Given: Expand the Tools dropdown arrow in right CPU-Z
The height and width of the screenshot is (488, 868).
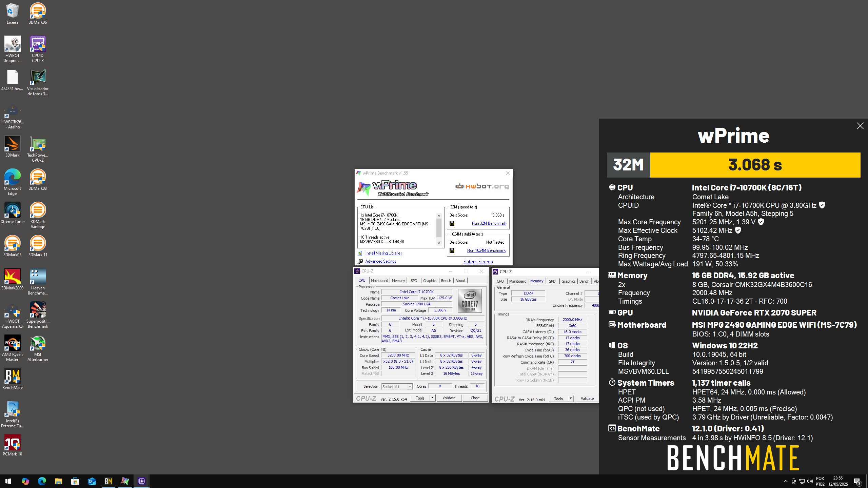Looking at the screenshot, I should coord(571,399).
